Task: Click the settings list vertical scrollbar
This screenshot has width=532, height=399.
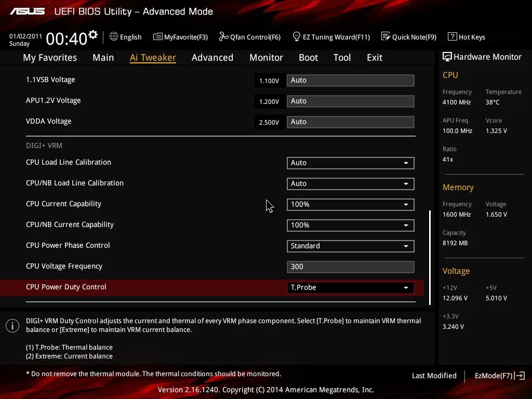Action: [430, 258]
